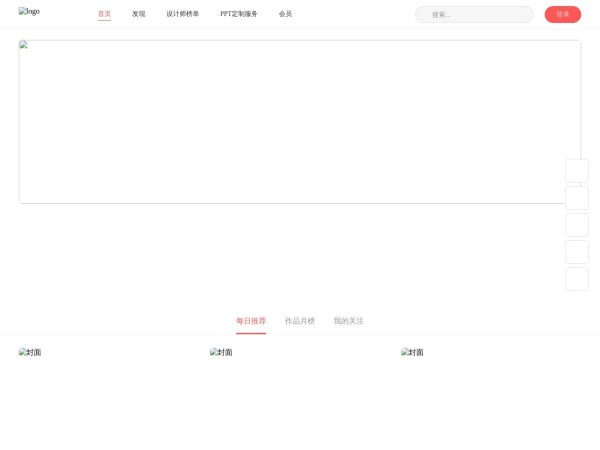Open the PPT定制服务 page
The image size is (600, 450).
tap(238, 14)
